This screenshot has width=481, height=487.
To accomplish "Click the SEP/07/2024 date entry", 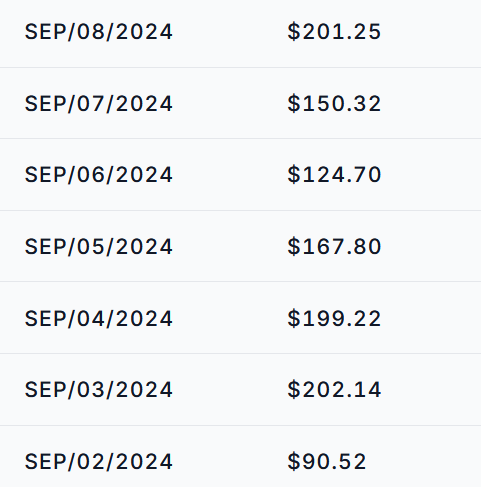I will 99,104.
